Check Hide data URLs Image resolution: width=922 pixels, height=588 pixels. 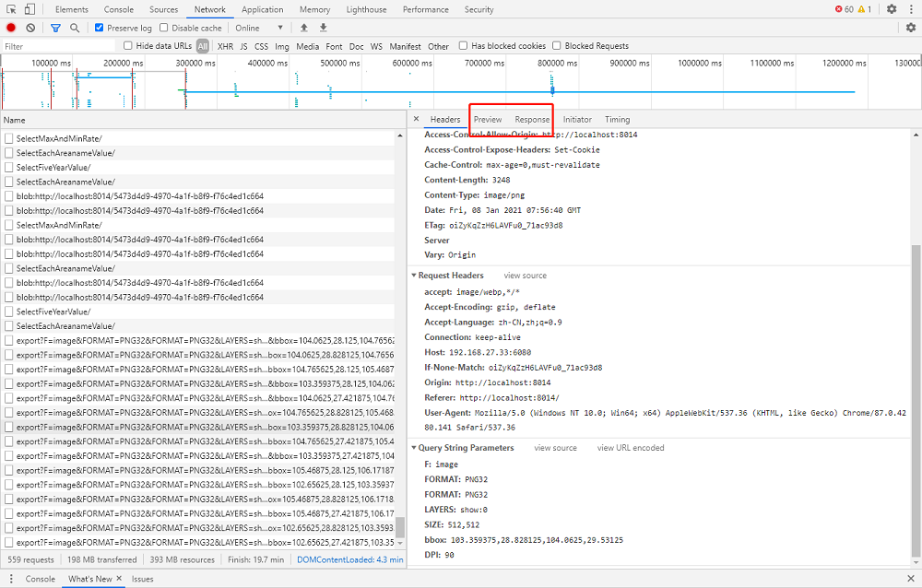coord(127,46)
